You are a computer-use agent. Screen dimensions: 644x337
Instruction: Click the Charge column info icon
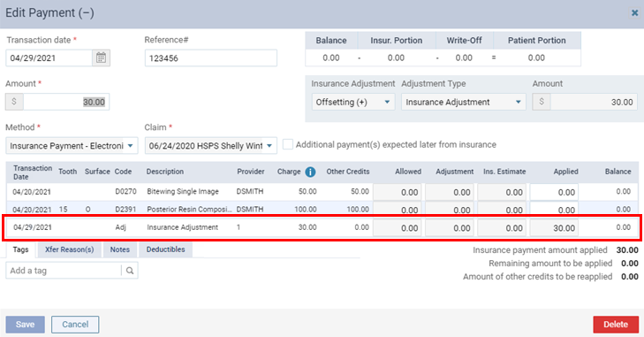point(310,172)
